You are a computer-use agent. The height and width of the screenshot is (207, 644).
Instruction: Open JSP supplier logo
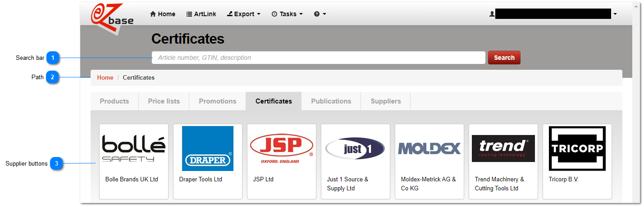[282, 148]
